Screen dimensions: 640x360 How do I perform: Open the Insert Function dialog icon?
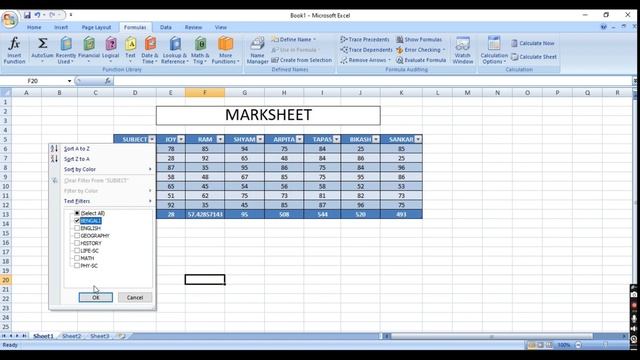click(14, 43)
